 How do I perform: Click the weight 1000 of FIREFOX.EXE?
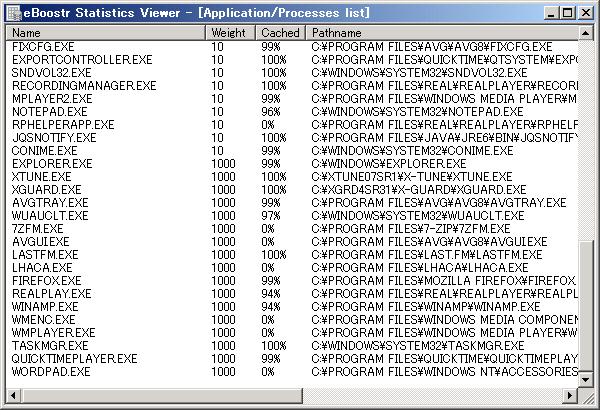(x=223, y=281)
